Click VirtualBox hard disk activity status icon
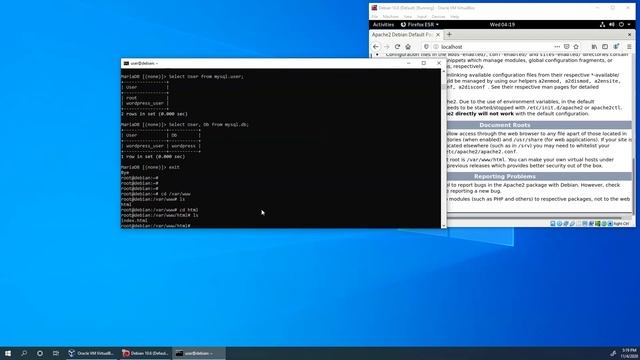 (x=553, y=224)
